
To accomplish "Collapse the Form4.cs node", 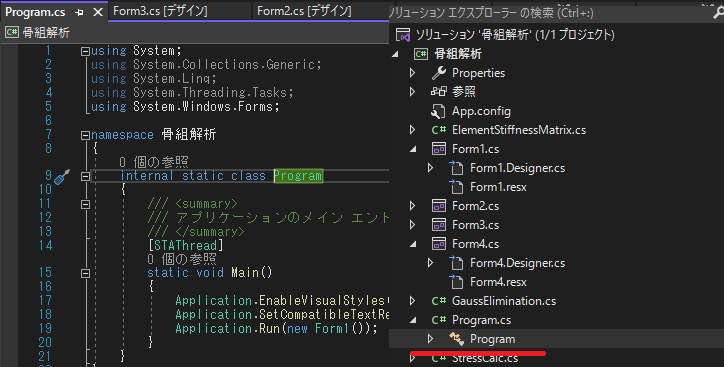I will 413,244.
